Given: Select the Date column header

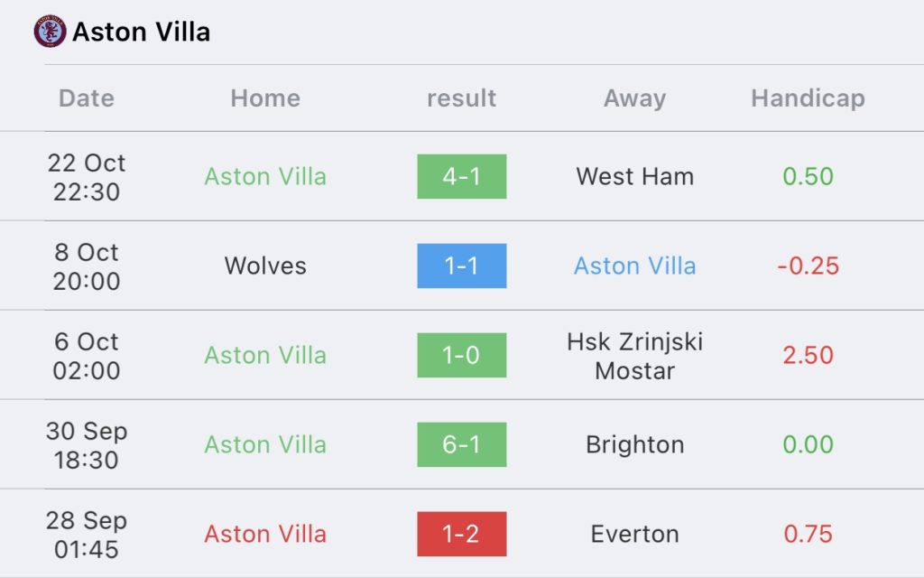Looking at the screenshot, I should point(86,98).
